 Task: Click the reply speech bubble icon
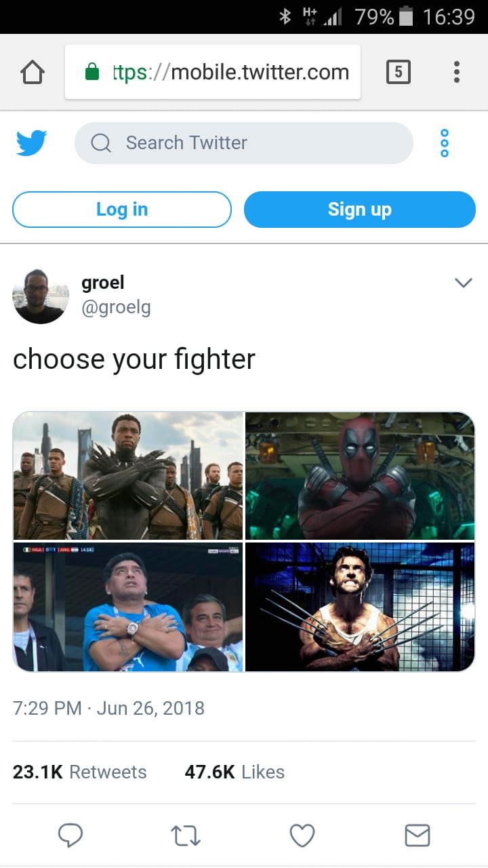click(70, 835)
